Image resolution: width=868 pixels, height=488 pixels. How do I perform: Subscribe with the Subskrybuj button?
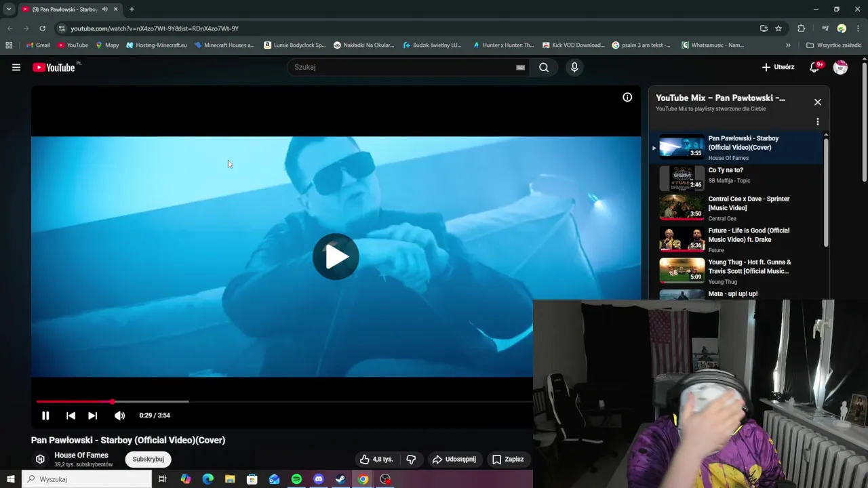149,459
